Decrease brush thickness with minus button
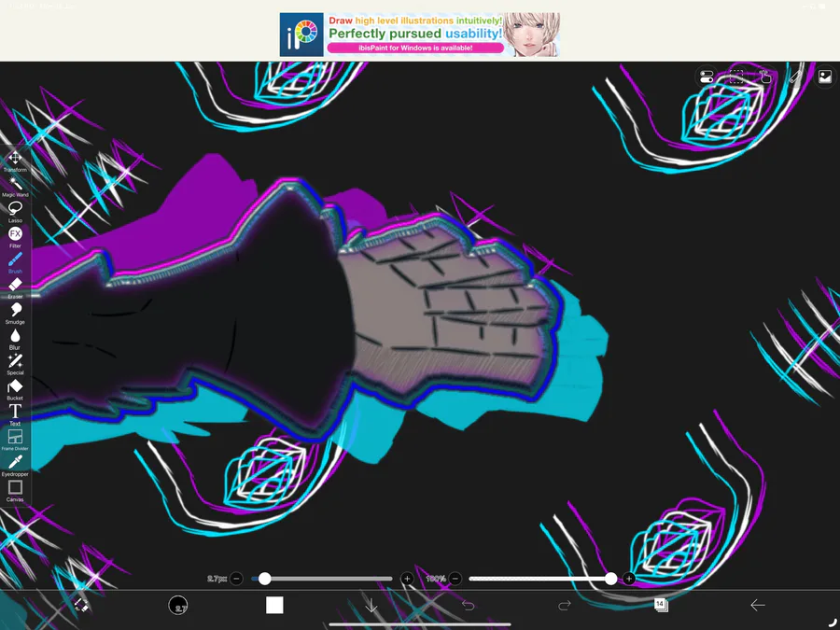The height and width of the screenshot is (630, 840). (237, 579)
